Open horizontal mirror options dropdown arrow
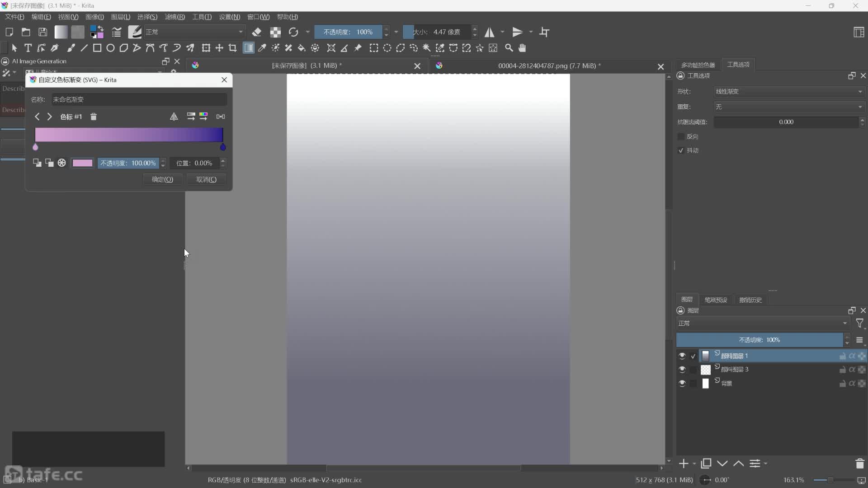The height and width of the screenshot is (488, 868). (502, 32)
